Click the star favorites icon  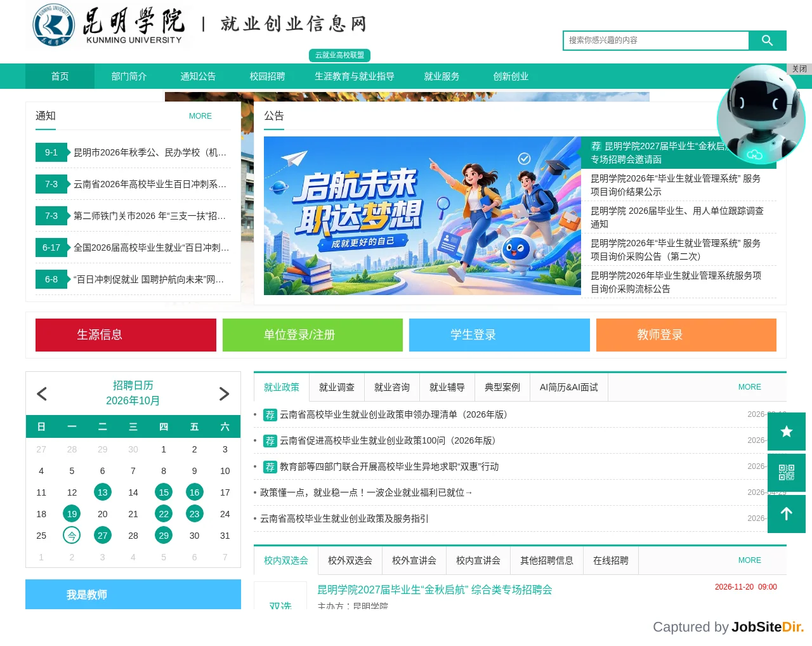(x=787, y=432)
